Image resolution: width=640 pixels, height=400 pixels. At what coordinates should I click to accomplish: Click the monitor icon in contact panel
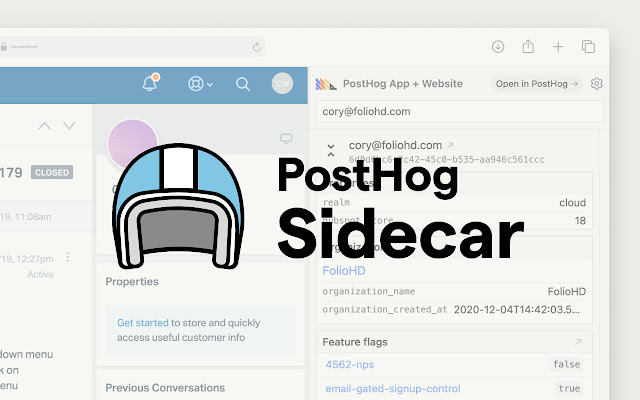tap(286, 138)
